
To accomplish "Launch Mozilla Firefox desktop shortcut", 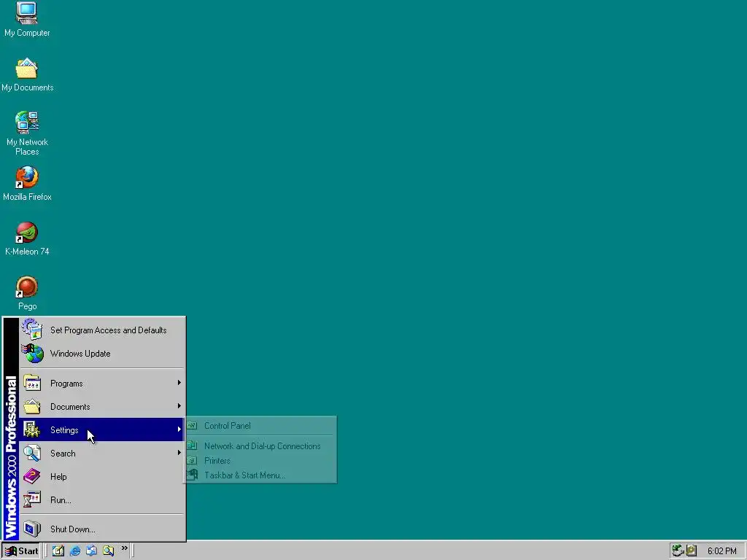I will tap(27, 183).
